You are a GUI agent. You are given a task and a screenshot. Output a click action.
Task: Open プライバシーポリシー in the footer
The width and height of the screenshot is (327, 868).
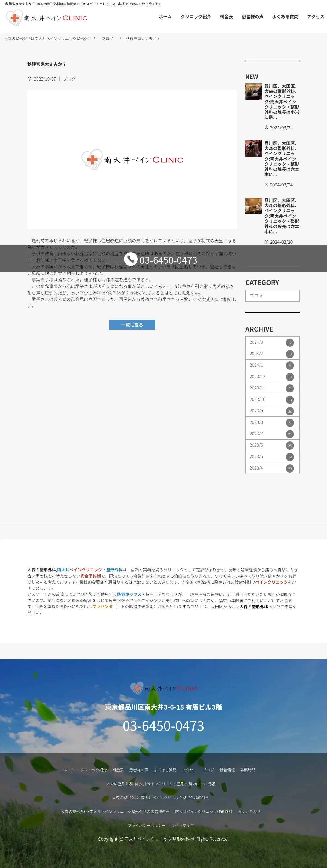[x=147, y=825]
